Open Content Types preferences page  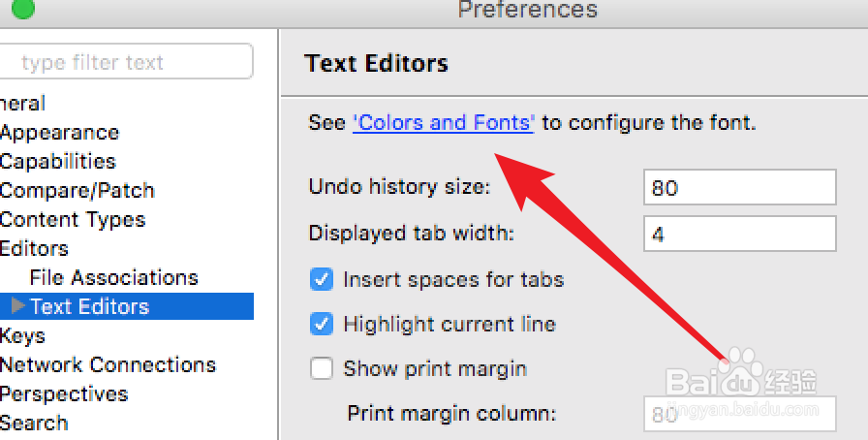click(73, 219)
